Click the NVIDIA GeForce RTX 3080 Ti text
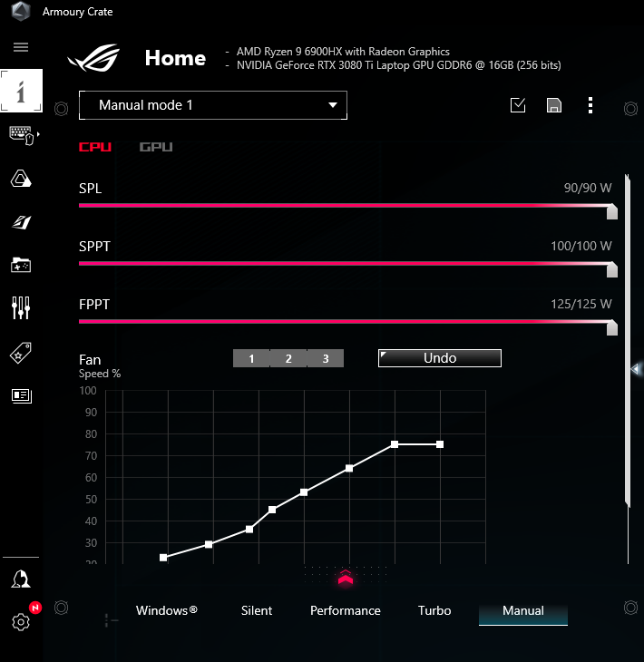644x662 pixels. coord(399,65)
